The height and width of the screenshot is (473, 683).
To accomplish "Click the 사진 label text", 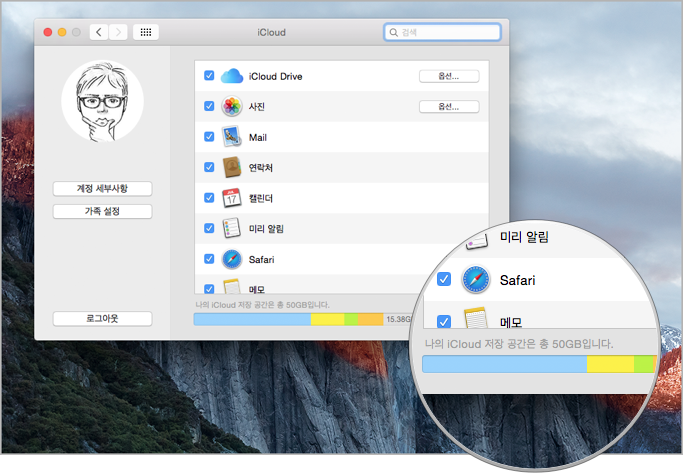I will [x=257, y=107].
